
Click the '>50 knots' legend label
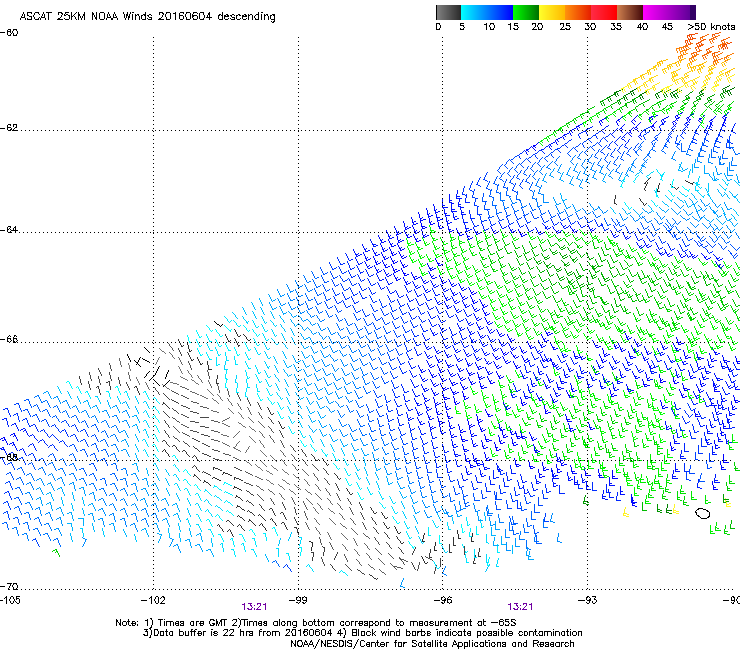pos(711,27)
